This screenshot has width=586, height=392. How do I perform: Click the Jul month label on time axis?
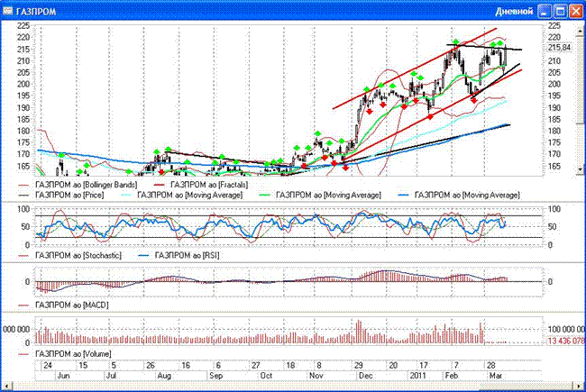(112, 376)
